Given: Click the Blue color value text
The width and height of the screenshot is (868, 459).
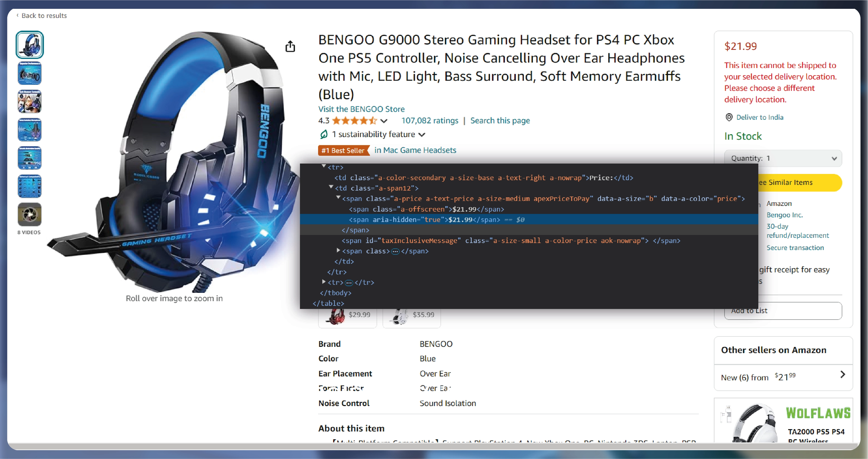Looking at the screenshot, I should click(428, 359).
